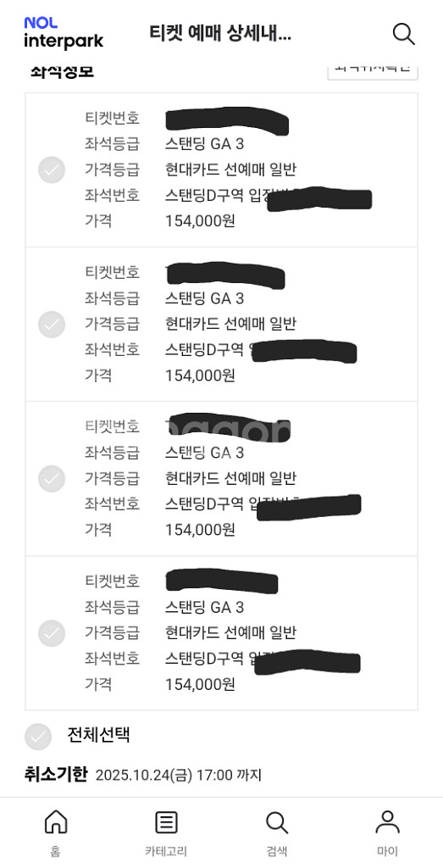Tap the 티켓 예매 상세내역 page title

[220, 34]
